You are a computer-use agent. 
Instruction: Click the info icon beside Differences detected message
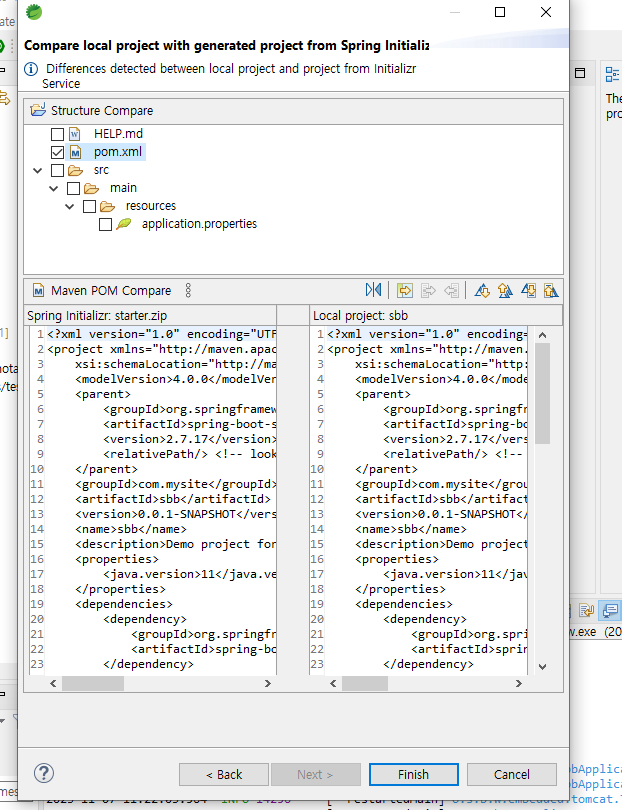click(31, 69)
